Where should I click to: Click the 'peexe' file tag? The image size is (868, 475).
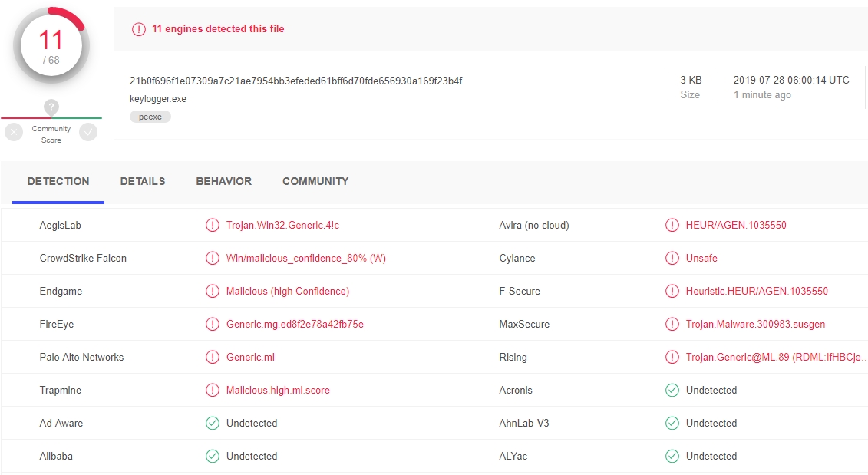click(x=150, y=117)
